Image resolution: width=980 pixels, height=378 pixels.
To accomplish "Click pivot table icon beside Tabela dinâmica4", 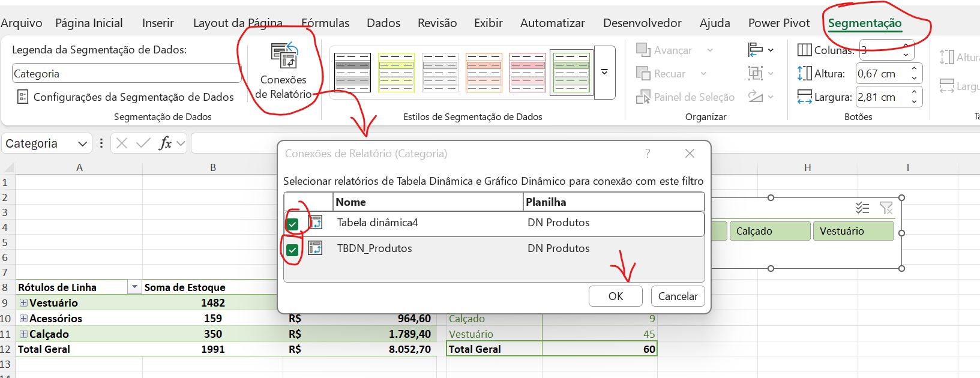I will [x=316, y=223].
